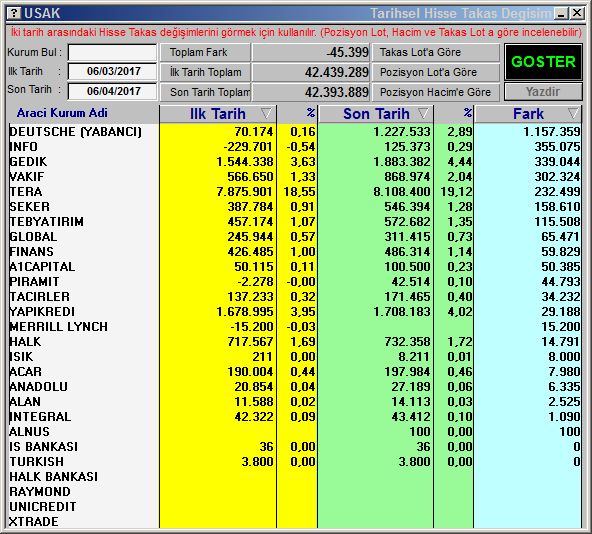
Task: Select the RAYMOND broker row
Action: [294, 491]
